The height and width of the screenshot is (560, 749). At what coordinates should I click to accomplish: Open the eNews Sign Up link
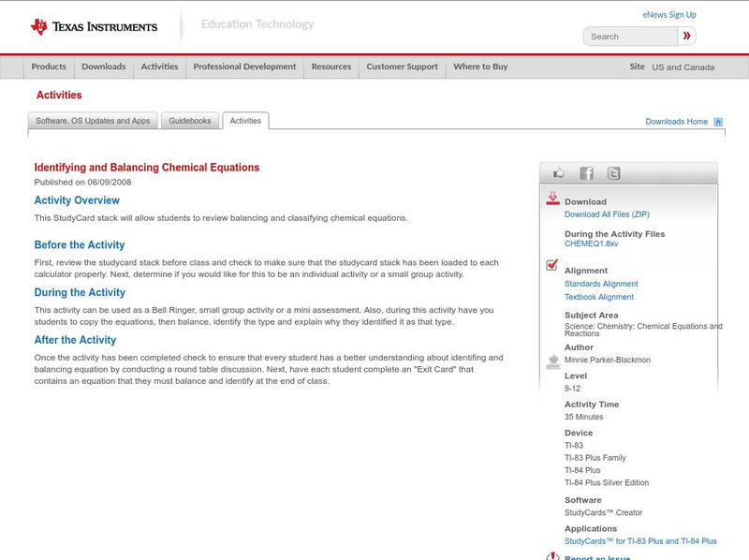coord(669,15)
